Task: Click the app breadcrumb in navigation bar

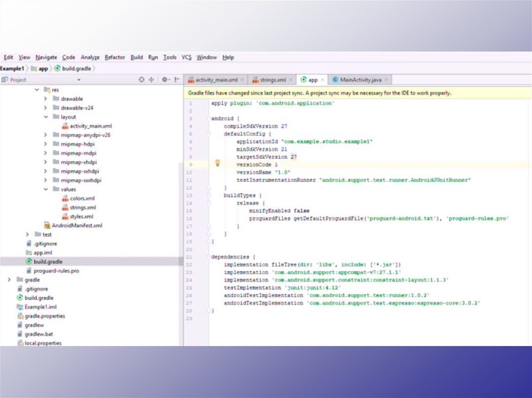Action: coord(43,68)
